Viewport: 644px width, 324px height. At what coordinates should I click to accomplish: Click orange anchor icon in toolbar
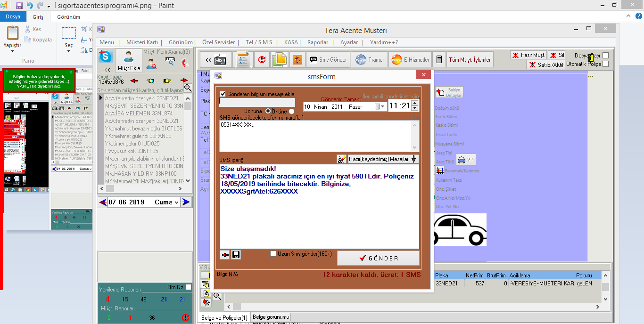(x=297, y=60)
